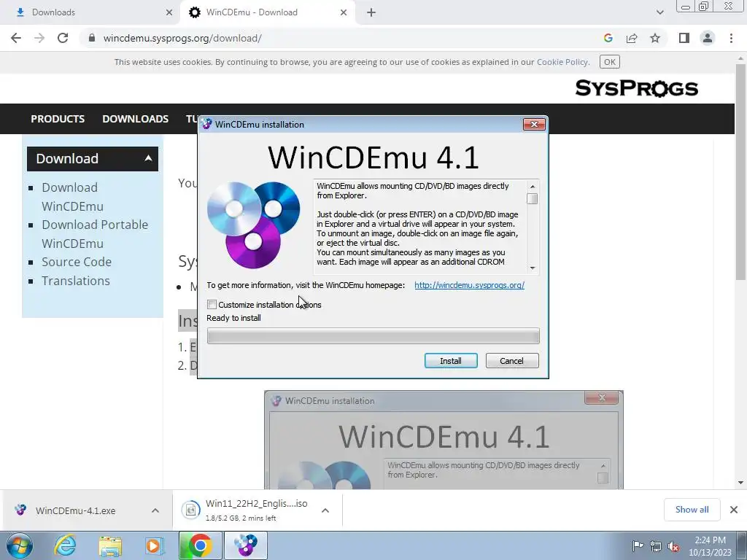Open Windows Media Player from taskbar
This screenshot has height=560, width=747.
[x=155, y=545]
